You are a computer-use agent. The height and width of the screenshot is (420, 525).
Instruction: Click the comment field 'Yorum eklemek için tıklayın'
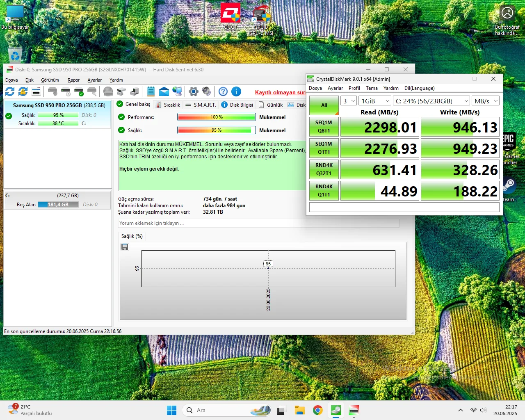(x=258, y=223)
